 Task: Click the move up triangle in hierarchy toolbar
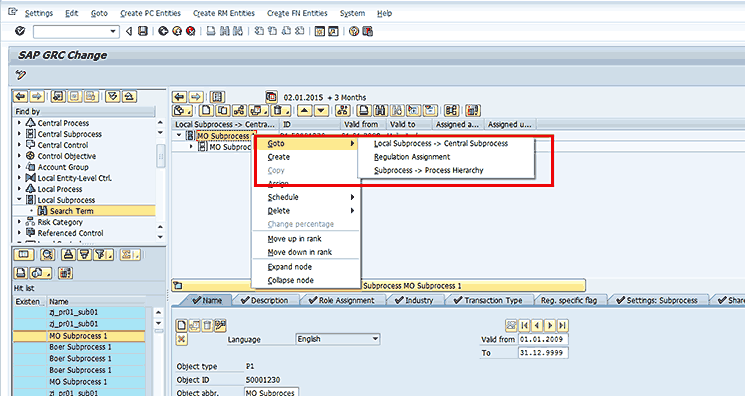tap(304, 111)
